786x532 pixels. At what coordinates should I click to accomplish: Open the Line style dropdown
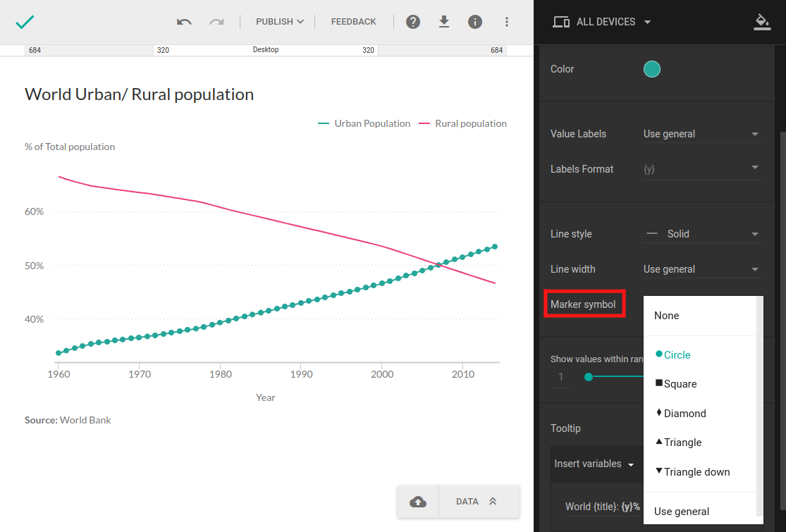[703, 234]
